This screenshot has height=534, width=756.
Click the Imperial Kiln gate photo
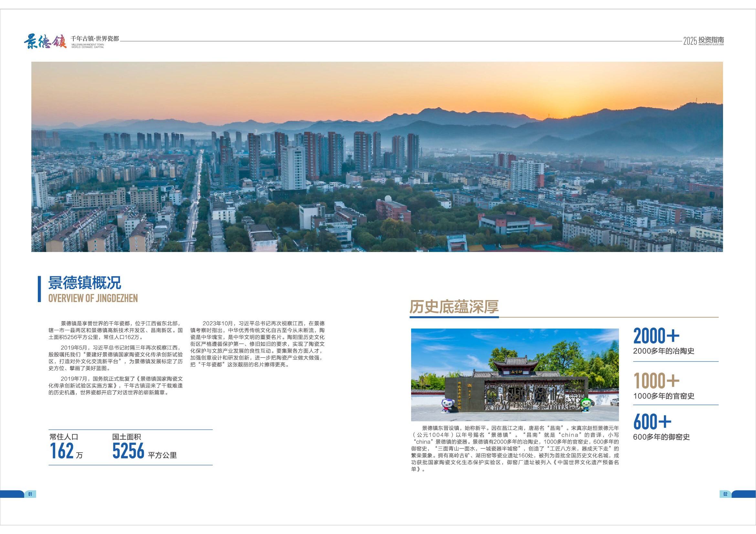515,374
